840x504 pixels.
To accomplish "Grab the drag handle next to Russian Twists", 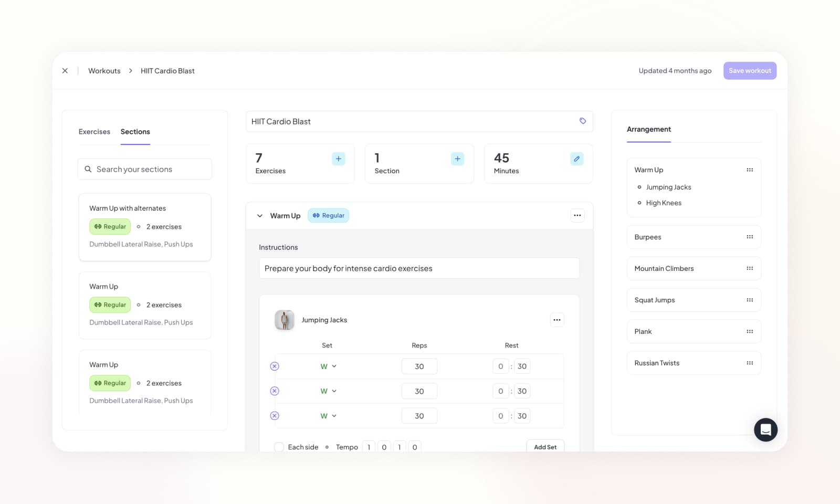I will 749,363.
